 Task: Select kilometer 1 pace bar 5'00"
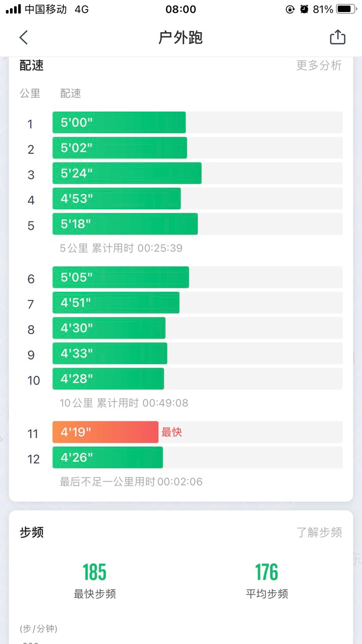119,122
